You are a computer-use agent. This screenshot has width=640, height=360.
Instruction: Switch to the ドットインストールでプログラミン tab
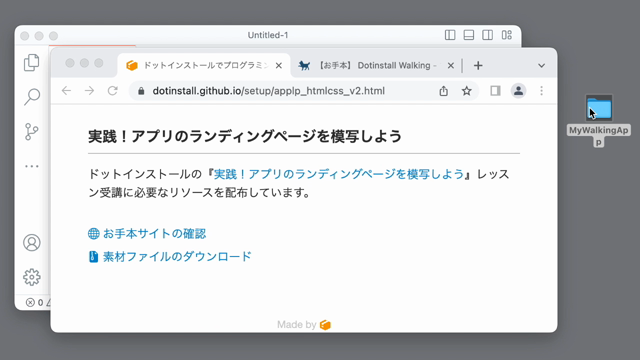204,65
